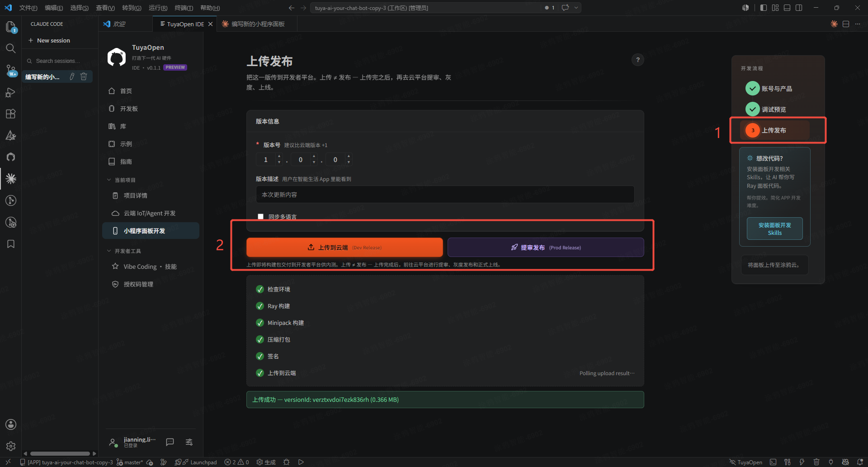Viewport: 868px width, 467px height.
Task: Click errors and warnings count in status bar
Action: (237, 462)
